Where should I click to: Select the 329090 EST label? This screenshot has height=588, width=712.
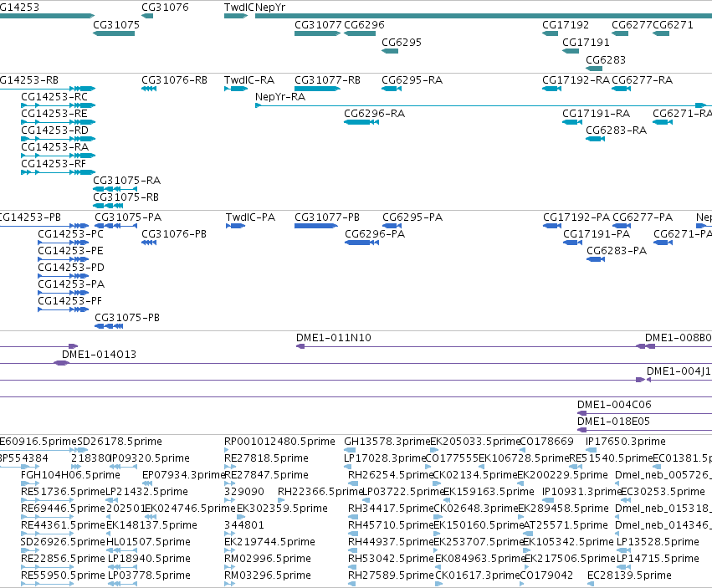tap(244, 492)
